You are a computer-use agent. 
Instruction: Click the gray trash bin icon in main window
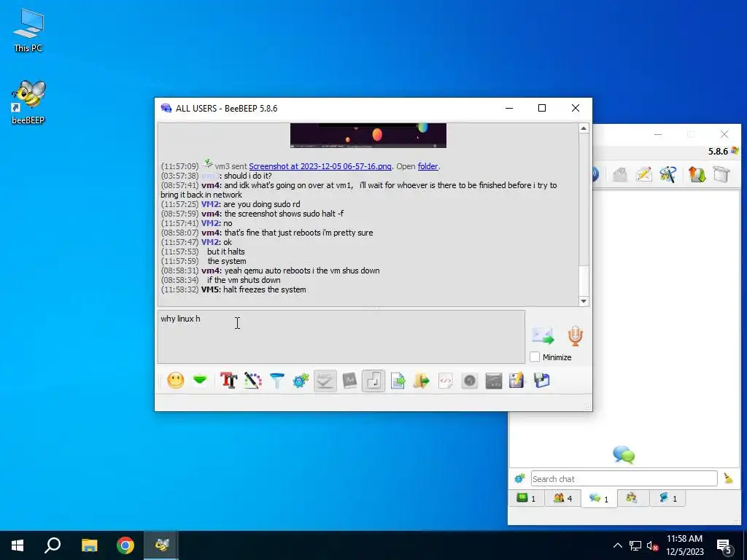pos(721,174)
